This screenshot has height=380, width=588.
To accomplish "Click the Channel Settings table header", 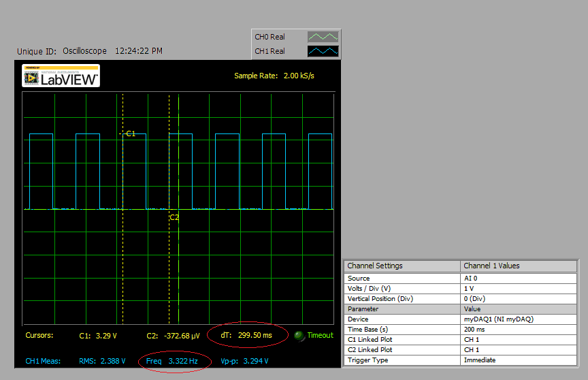I will [x=402, y=266].
